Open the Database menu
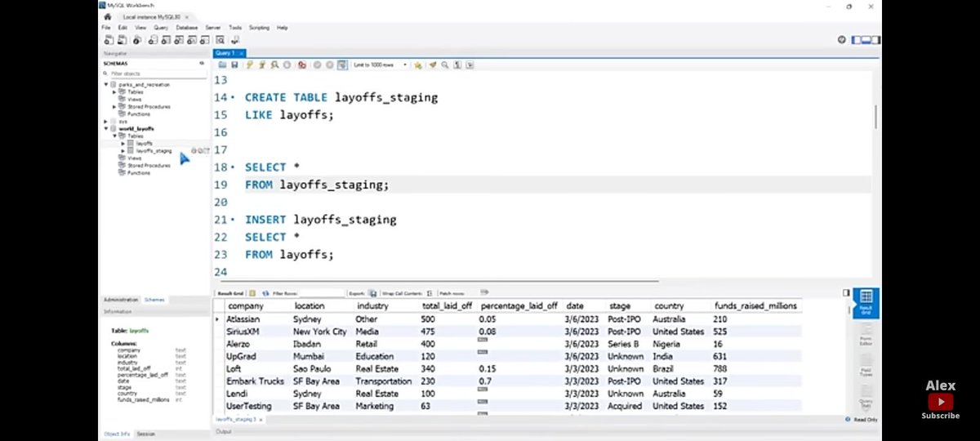Screen dimensions: 980x441 pyautogui.click(x=187, y=28)
